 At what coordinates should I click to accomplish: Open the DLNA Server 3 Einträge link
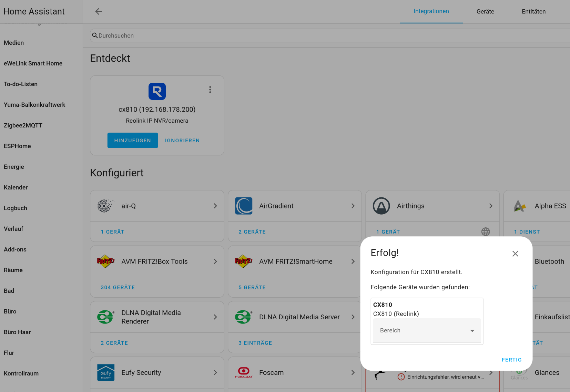[x=255, y=343]
